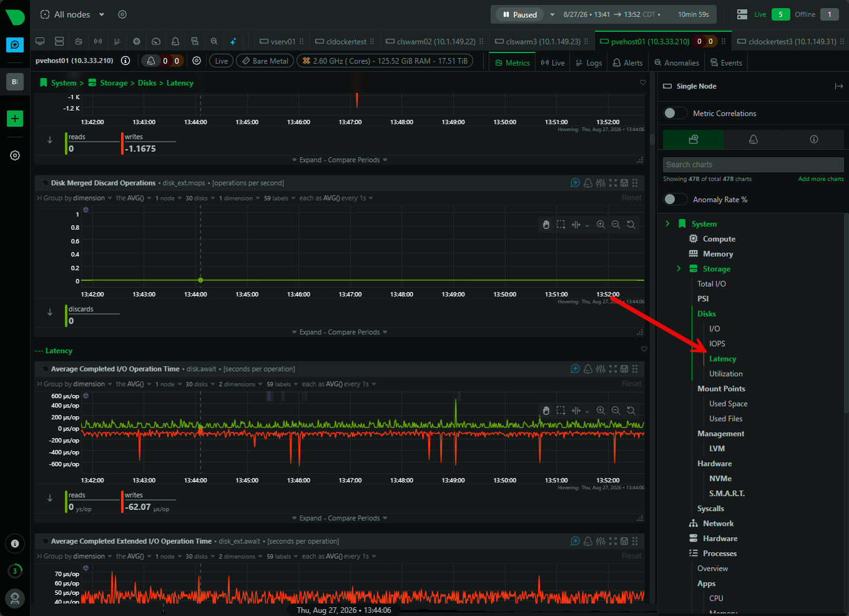Click the Paused play/pause button

point(519,14)
